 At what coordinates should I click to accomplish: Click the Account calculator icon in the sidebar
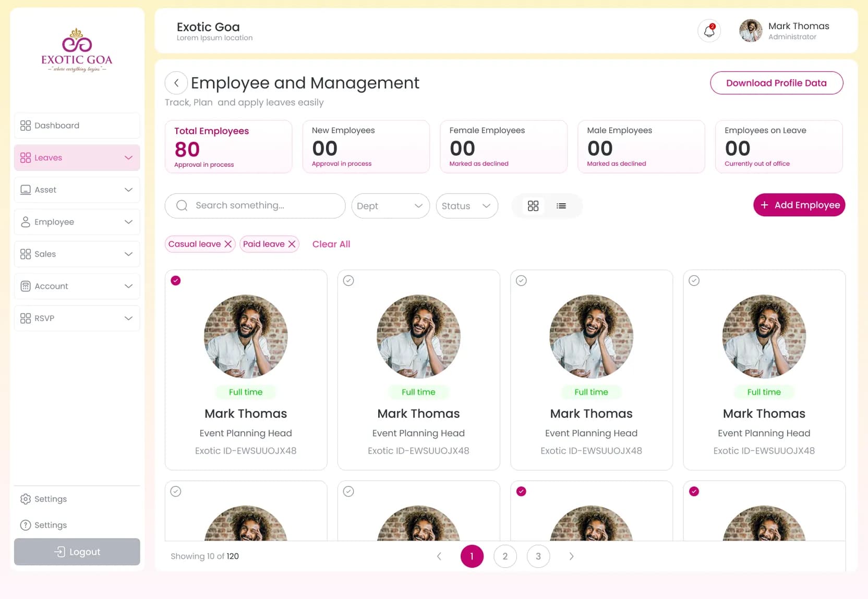tap(25, 286)
